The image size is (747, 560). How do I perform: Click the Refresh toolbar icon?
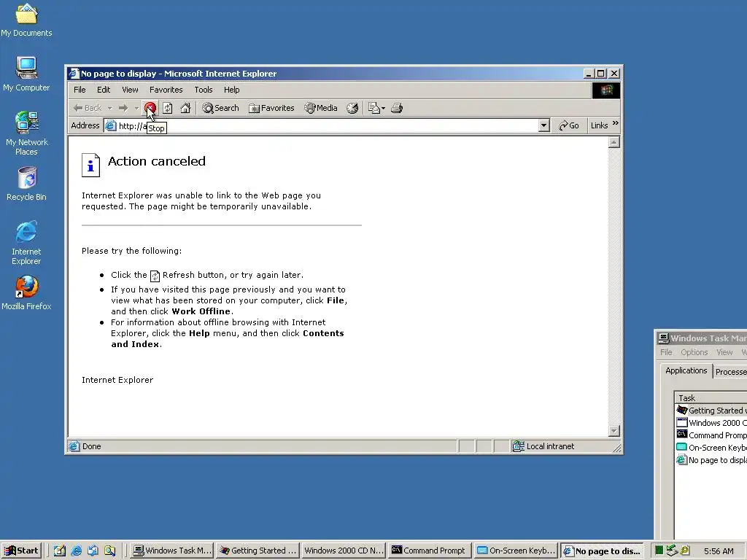pos(167,108)
